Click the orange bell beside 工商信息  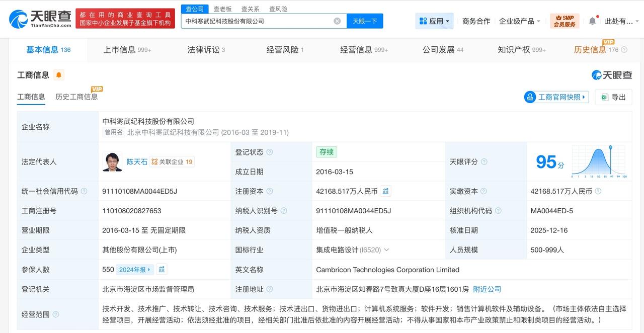(60, 74)
